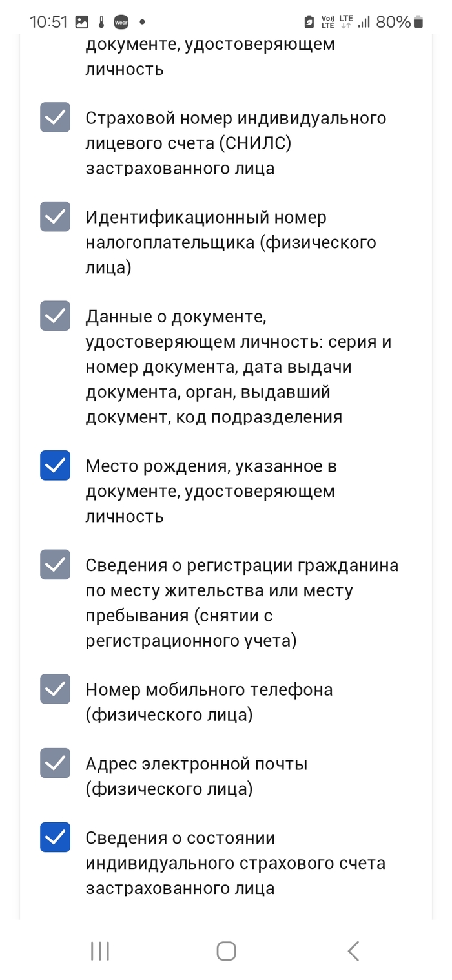
Task: Toggle the residence registration info checkbox
Action: point(55,565)
